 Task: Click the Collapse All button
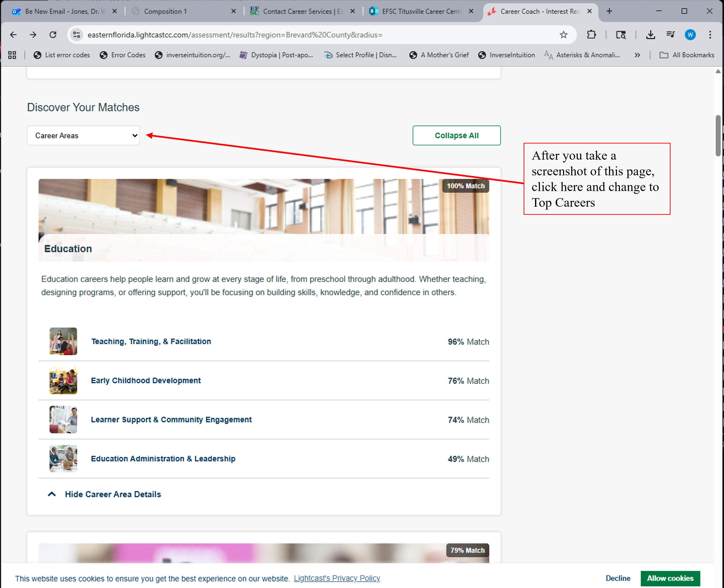click(456, 135)
